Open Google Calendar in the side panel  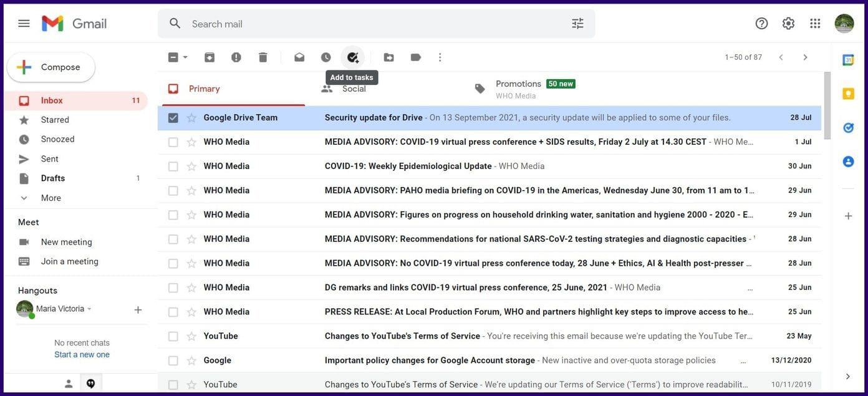click(x=848, y=60)
